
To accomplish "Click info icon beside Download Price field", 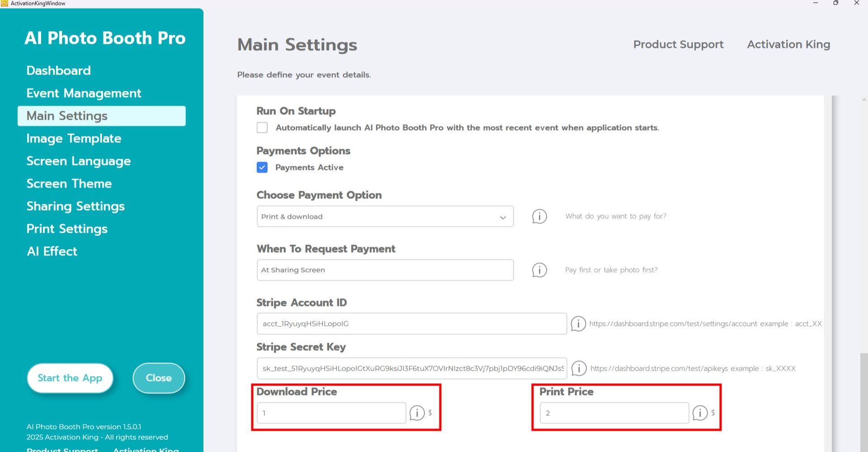I will coord(417,413).
